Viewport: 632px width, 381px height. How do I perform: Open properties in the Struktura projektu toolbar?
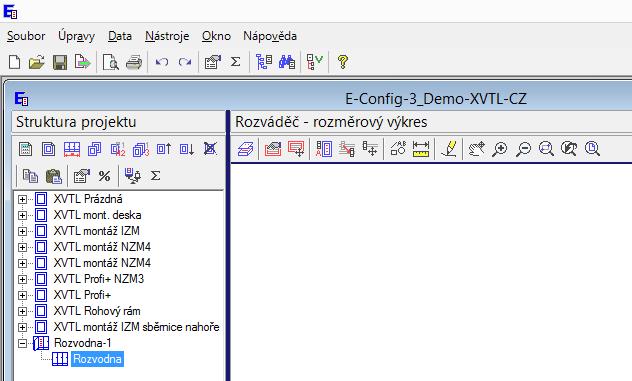point(81,176)
